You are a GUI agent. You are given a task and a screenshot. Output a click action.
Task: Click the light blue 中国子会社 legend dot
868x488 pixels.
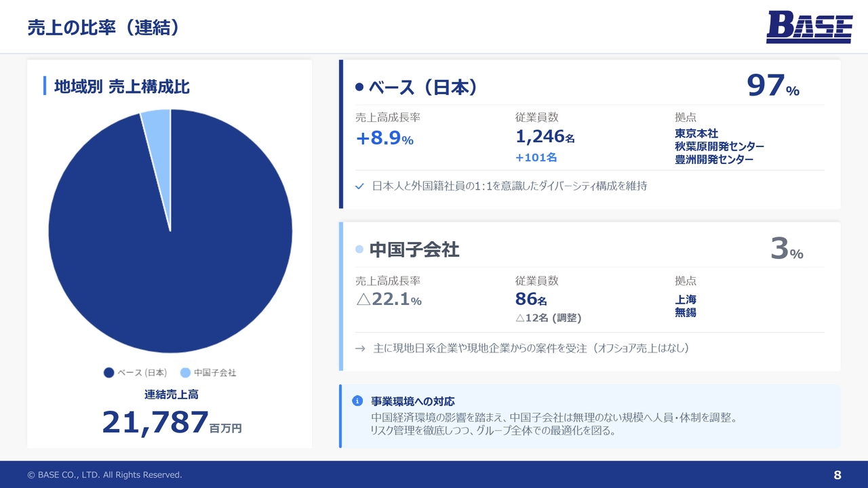185,373
